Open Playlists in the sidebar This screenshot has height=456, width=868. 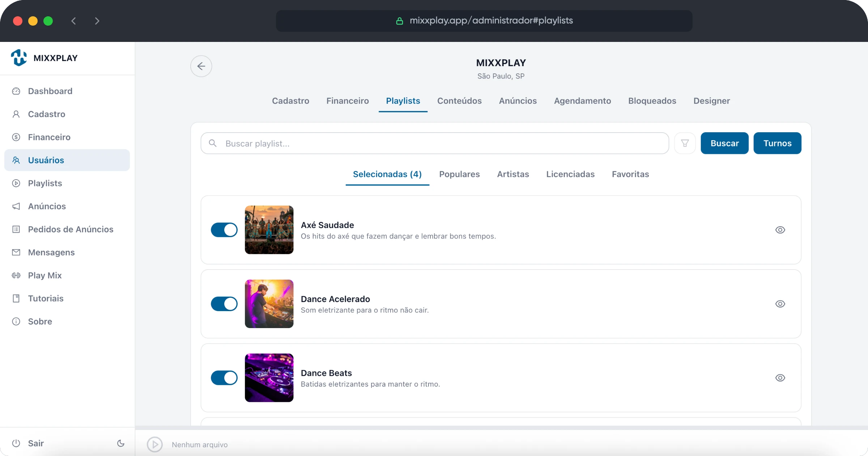point(67,183)
